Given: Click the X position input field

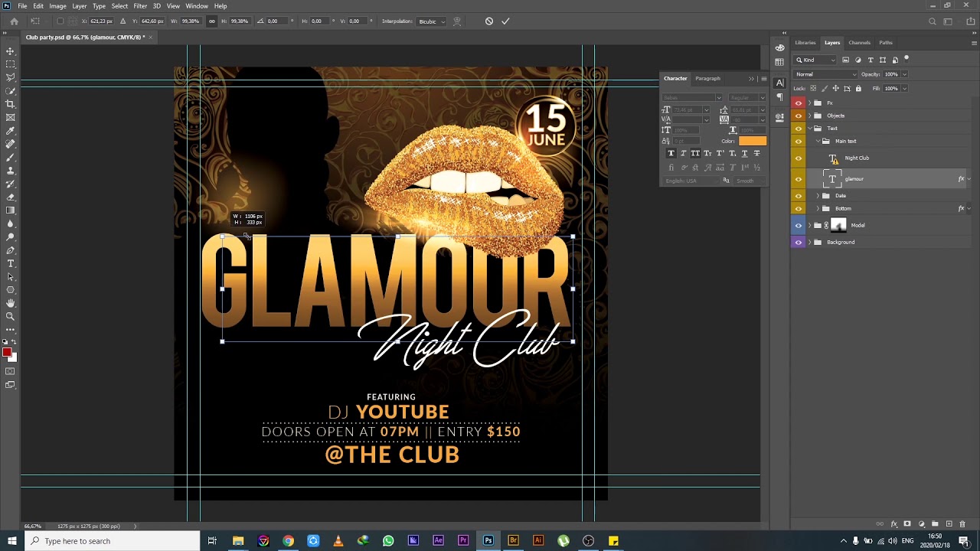Looking at the screenshot, I should point(102,21).
